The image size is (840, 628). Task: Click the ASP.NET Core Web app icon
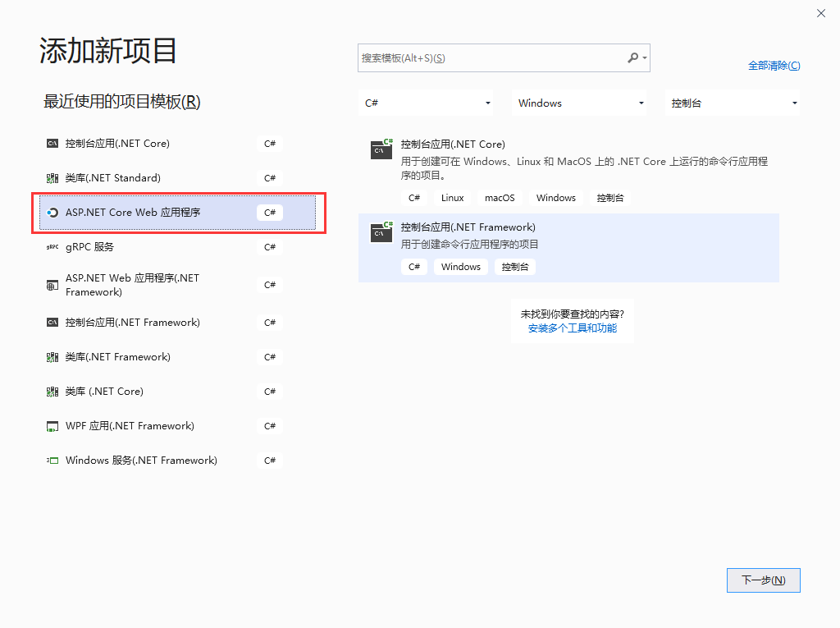(52, 213)
